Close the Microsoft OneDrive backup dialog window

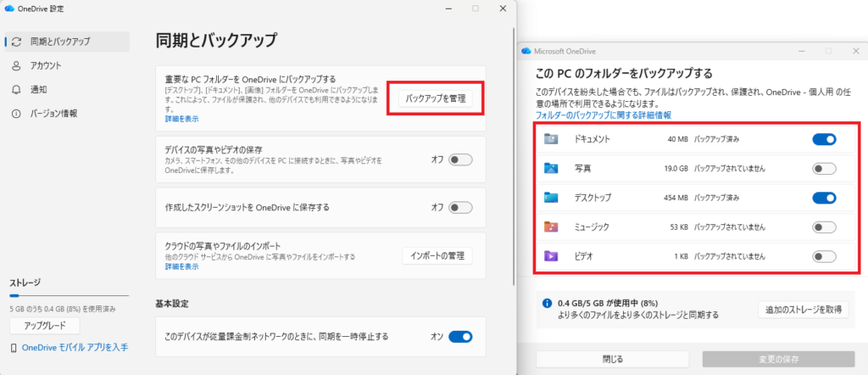(855, 51)
